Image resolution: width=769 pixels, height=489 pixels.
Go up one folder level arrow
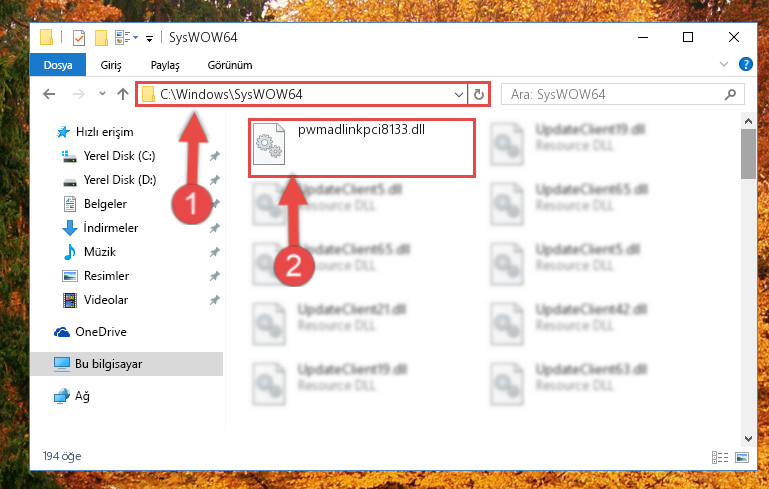[x=123, y=94]
